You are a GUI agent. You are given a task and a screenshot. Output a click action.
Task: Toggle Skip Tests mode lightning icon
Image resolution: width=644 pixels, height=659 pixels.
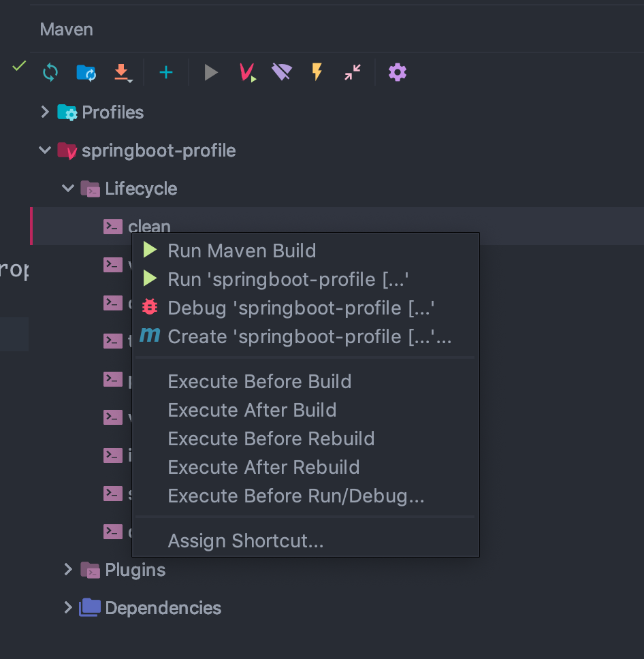(x=317, y=72)
